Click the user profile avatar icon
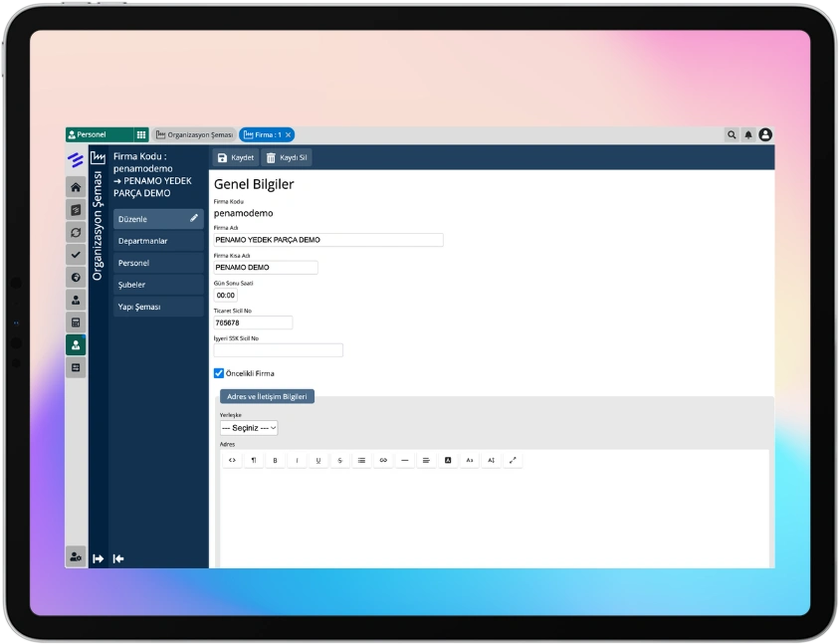The width and height of the screenshot is (839, 644). [765, 134]
